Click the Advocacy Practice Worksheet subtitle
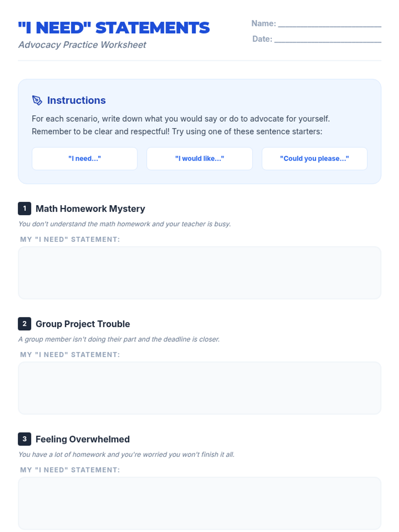 (82, 45)
